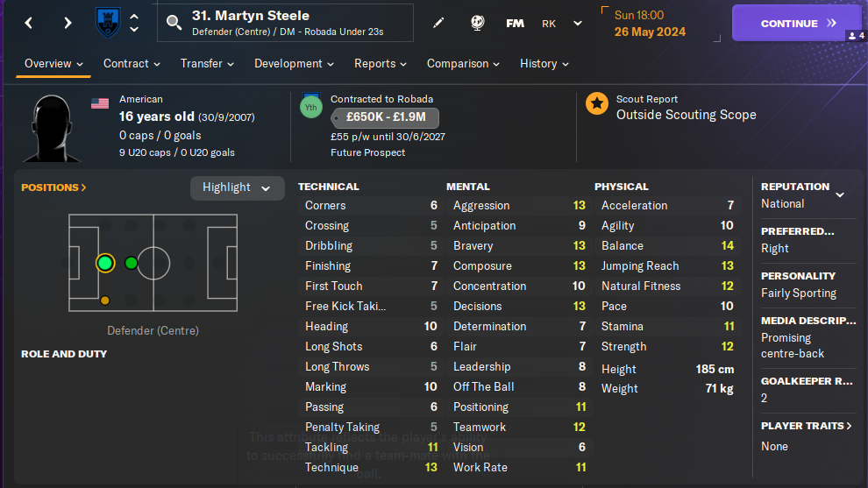Click the pencil edit icon
The width and height of the screenshot is (868, 488).
439,23
